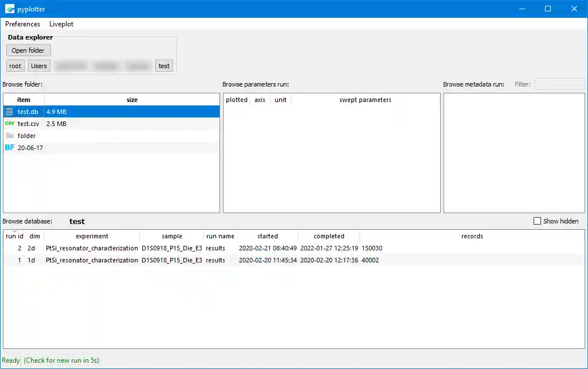588x369 pixels.
Task: Click the CSV icon beside test.csv
Action: 9,124
